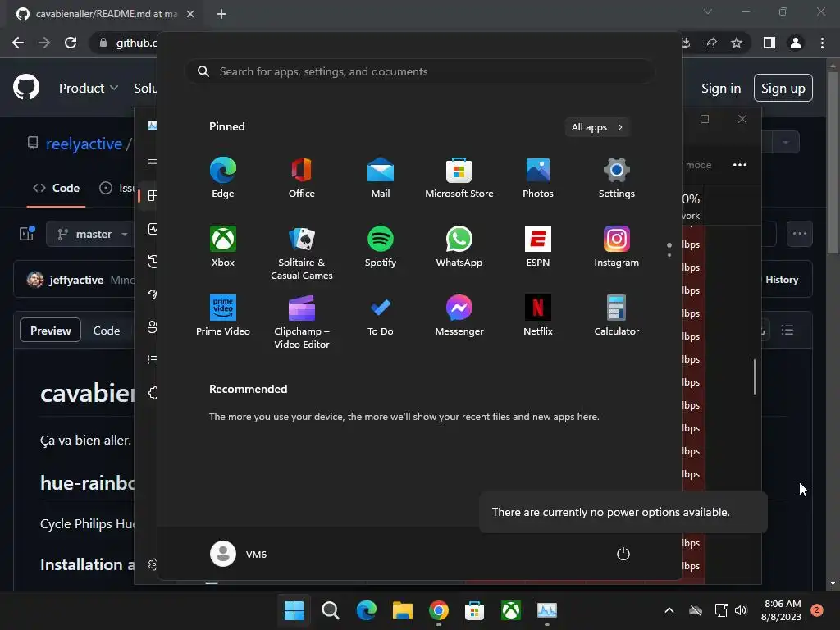Open a new Chrome tab
840x630 pixels.
[221, 14]
